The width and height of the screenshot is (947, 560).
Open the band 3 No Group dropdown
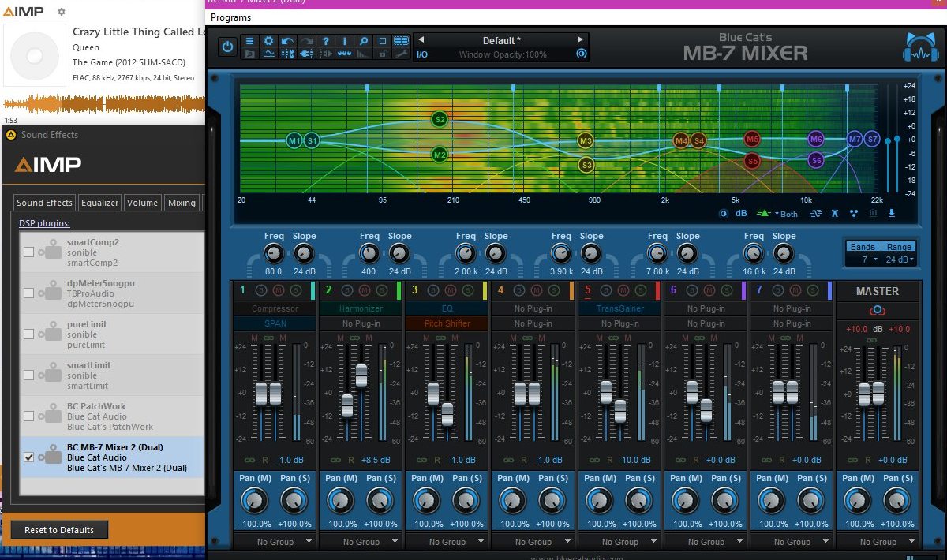(447, 542)
